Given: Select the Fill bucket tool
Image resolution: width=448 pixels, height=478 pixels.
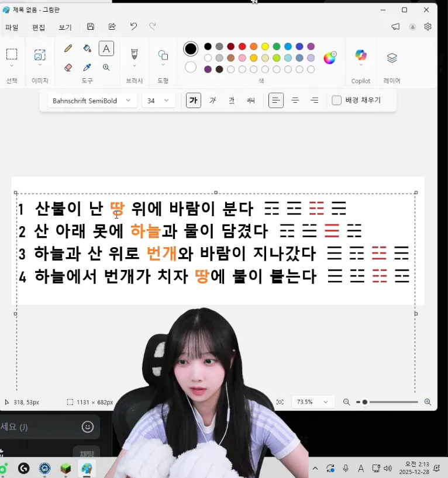Looking at the screenshot, I should coord(87,49).
